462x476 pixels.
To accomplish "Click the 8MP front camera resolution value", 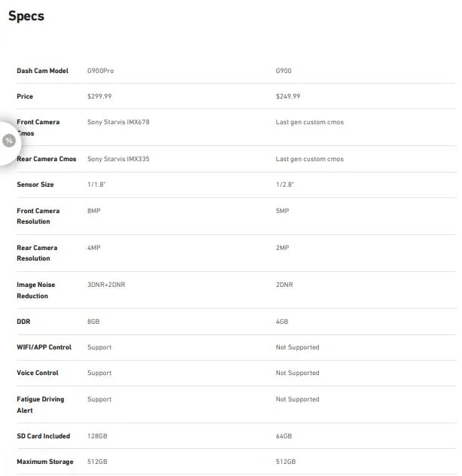I will 94,211.
